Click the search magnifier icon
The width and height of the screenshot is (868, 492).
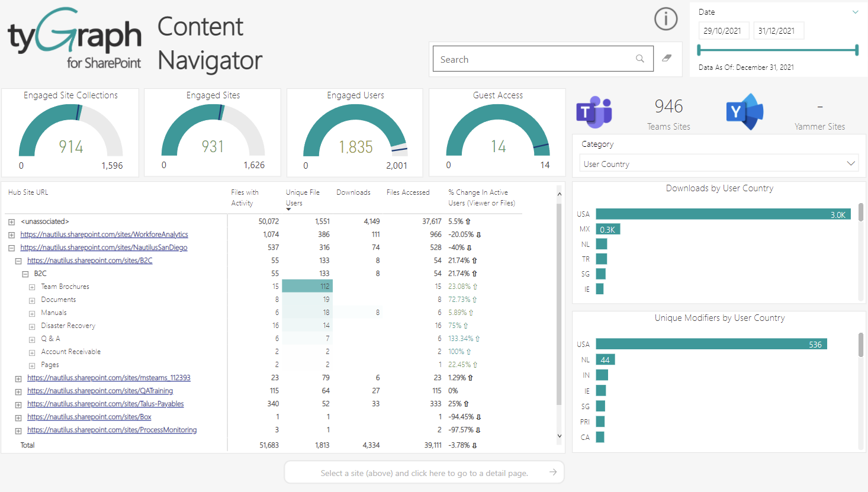pyautogui.click(x=640, y=58)
